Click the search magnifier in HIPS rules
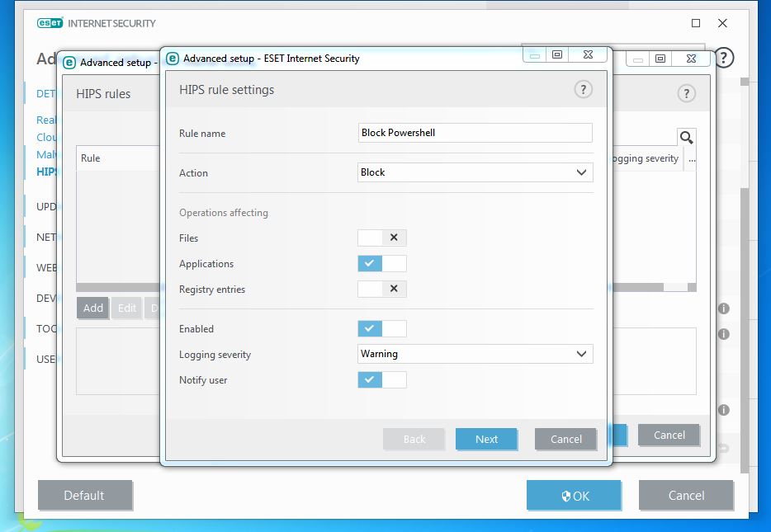Image resolution: width=771 pixels, height=532 pixels. 687,138
